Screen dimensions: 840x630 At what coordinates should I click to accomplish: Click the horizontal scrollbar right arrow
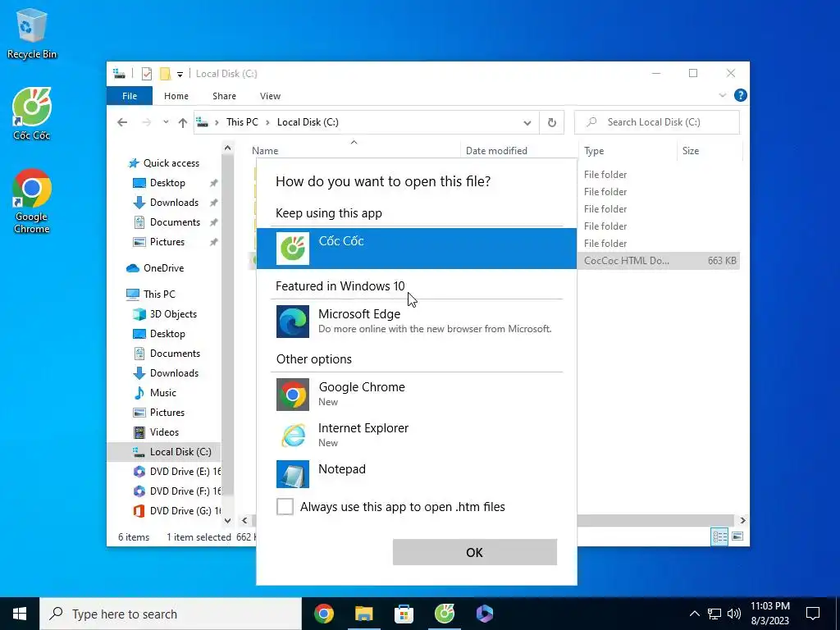[x=742, y=520]
